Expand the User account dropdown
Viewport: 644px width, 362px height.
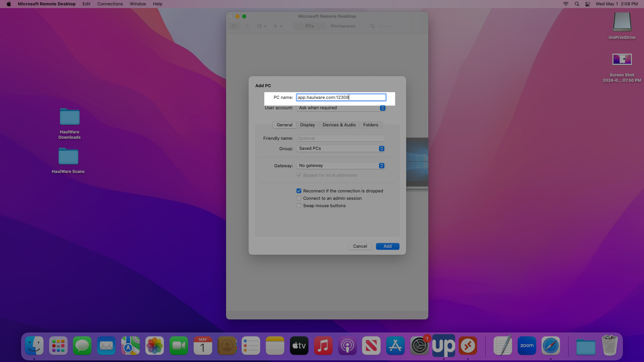(x=341, y=108)
